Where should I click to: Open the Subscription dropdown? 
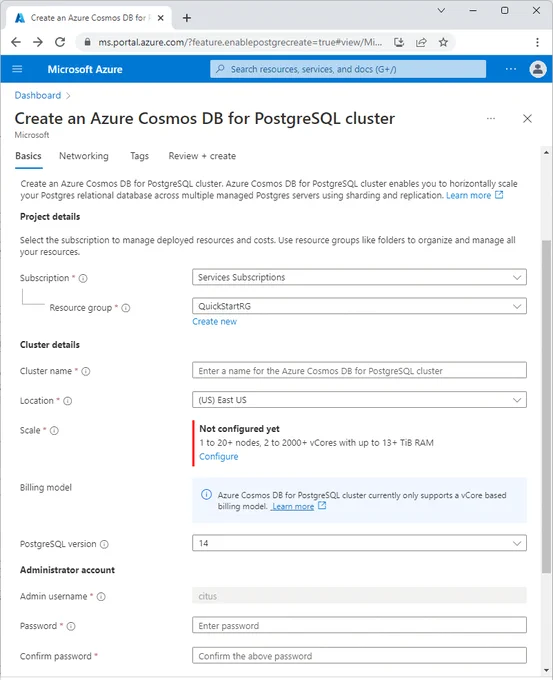pos(359,277)
